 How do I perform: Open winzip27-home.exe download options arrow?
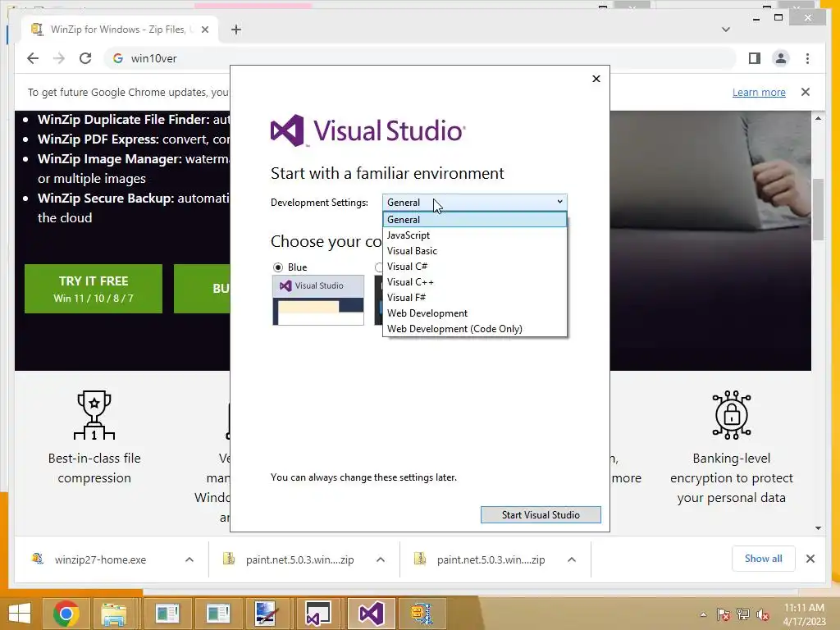189,559
